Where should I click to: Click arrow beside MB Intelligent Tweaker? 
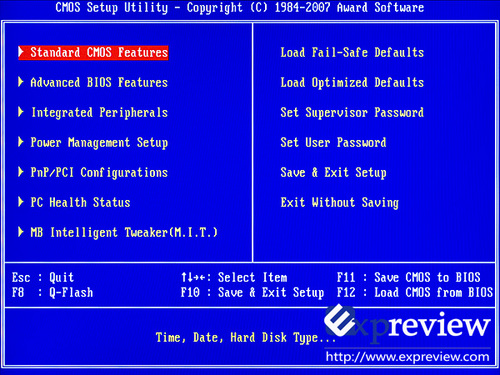coord(21,232)
